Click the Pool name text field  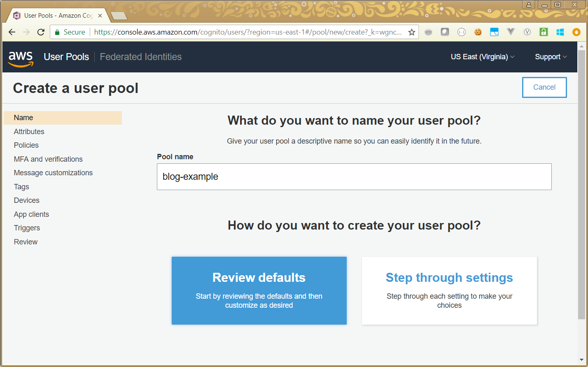click(x=354, y=177)
